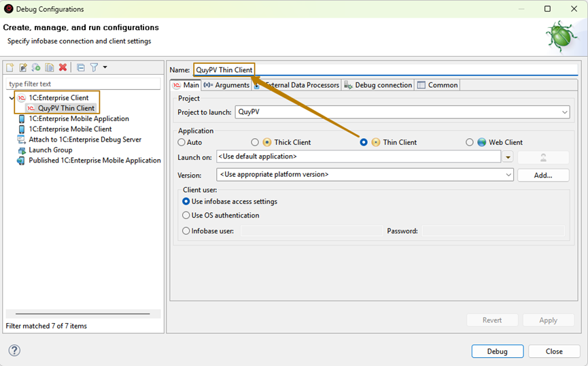Click the New prototype configuration icon
The height and width of the screenshot is (366, 588).
click(x=23, y=67)
